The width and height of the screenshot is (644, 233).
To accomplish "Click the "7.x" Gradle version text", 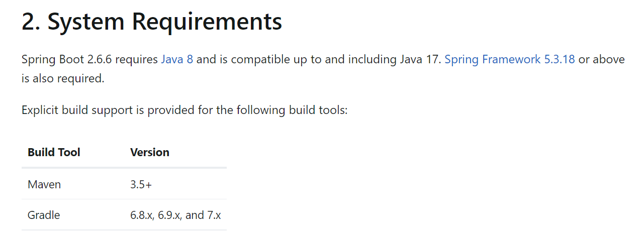I will coord(214,215).
